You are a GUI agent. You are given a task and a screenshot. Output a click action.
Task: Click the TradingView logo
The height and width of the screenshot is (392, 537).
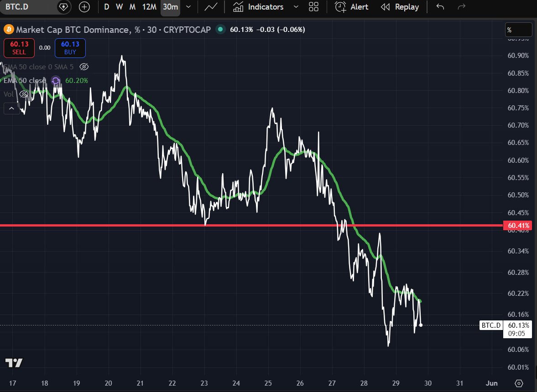pos(14,363)
